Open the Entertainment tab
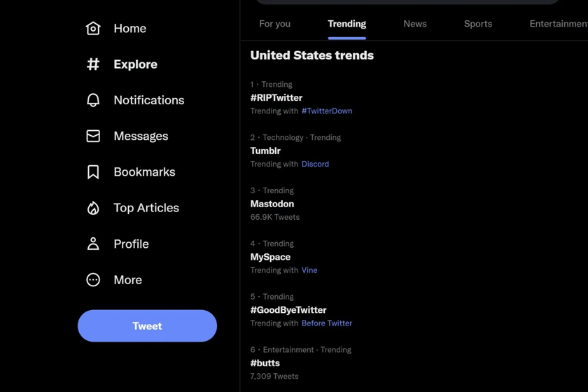Image resolution: width=588 pixels, height=392 pixels. click(x=558, y=24)
